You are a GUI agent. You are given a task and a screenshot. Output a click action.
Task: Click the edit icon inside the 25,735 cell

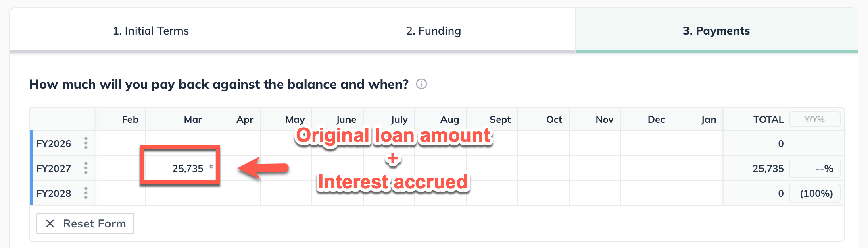point(211,166)
